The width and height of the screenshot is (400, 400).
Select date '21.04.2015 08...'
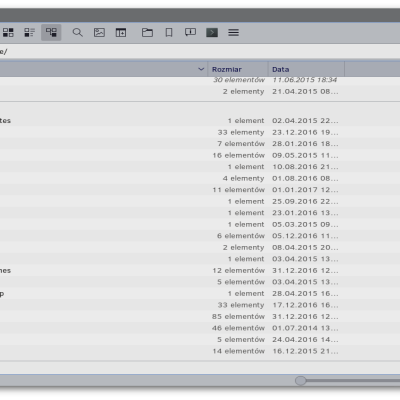305,91
